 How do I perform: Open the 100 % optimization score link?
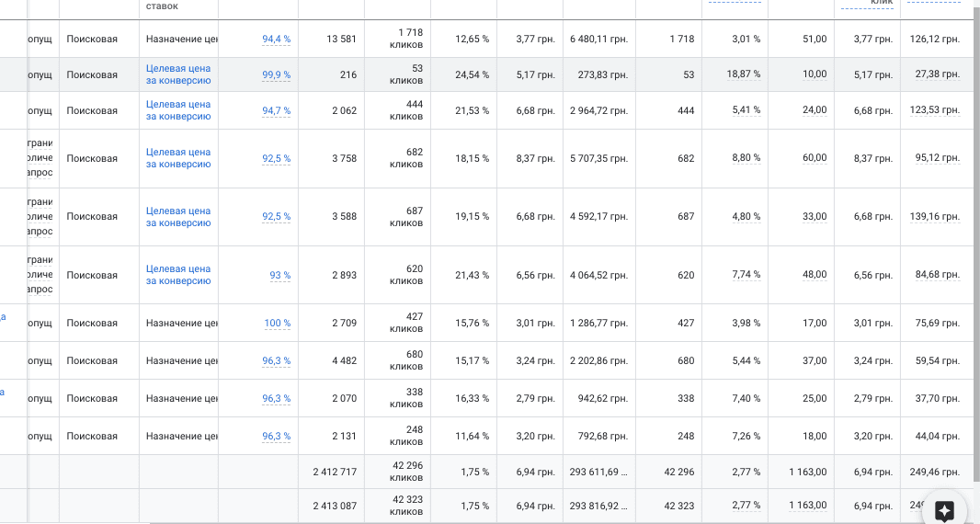tap(278, 324)
